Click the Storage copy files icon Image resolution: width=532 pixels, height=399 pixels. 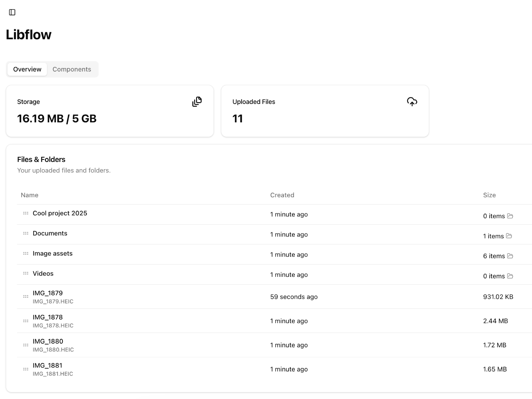pyautogui.click(x=197, y=102)
